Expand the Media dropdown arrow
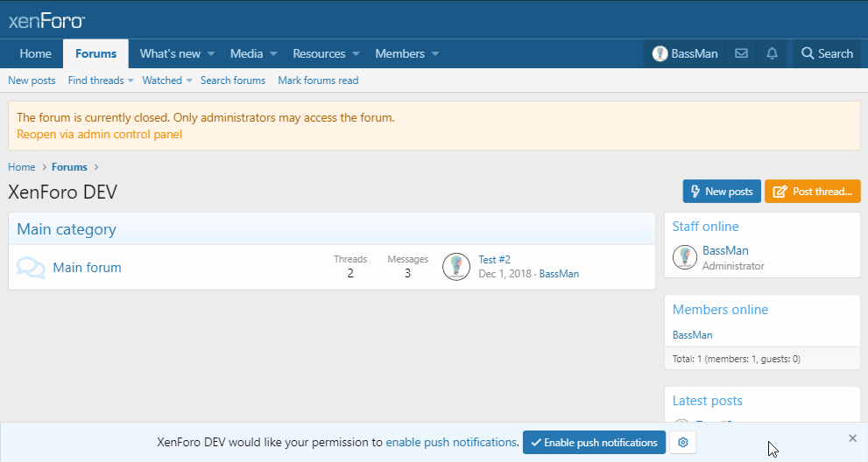The image size is (868, 462). tap(273, 54)
